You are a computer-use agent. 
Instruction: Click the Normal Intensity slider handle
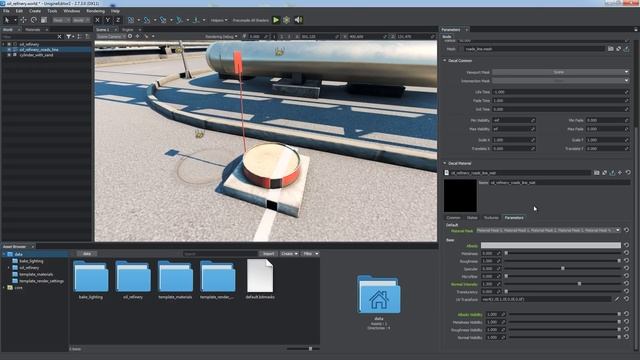579,284
